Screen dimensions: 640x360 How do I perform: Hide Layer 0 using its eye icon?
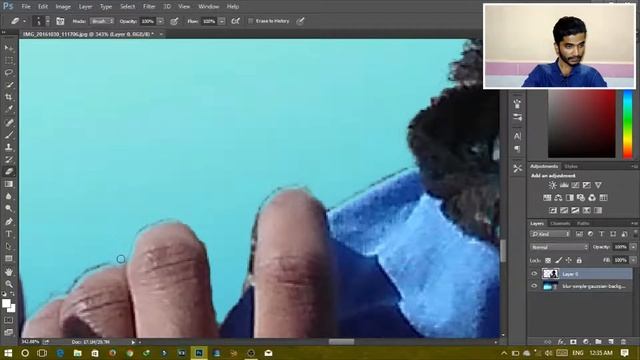(x=534, y=274)
